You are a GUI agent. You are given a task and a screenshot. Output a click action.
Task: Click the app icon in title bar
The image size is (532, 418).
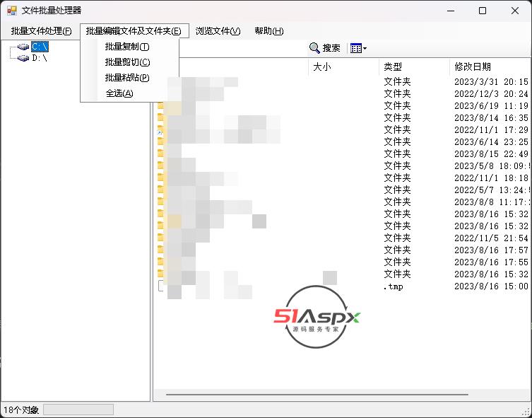(11, 11)
